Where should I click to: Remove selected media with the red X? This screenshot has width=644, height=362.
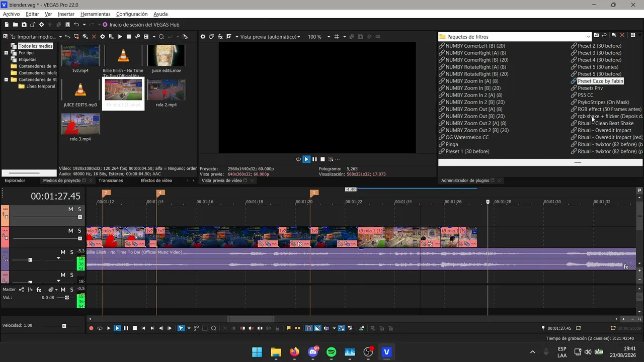[x=94, y=37]
